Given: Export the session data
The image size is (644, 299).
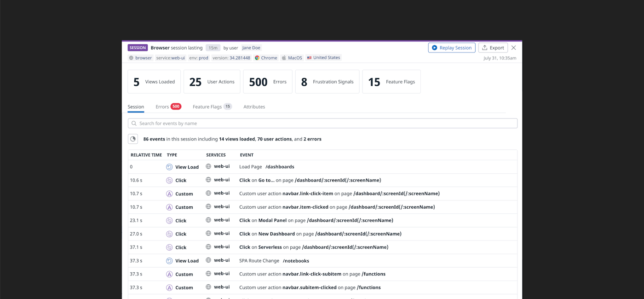Looking at the screenshot, I should (x=493, y=48).
